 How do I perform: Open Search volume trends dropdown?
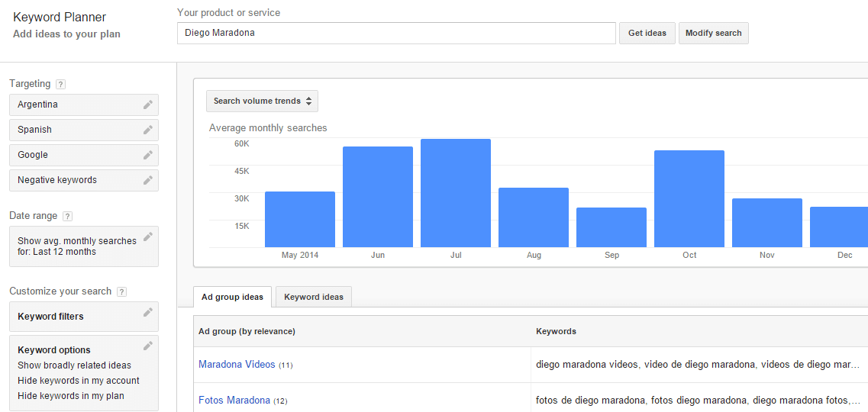[x=263, y=101]
